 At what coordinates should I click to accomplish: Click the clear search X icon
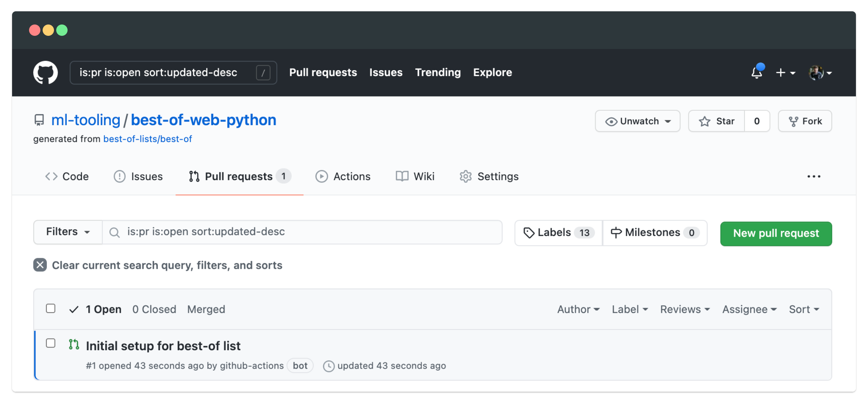(x=40, y=265)
